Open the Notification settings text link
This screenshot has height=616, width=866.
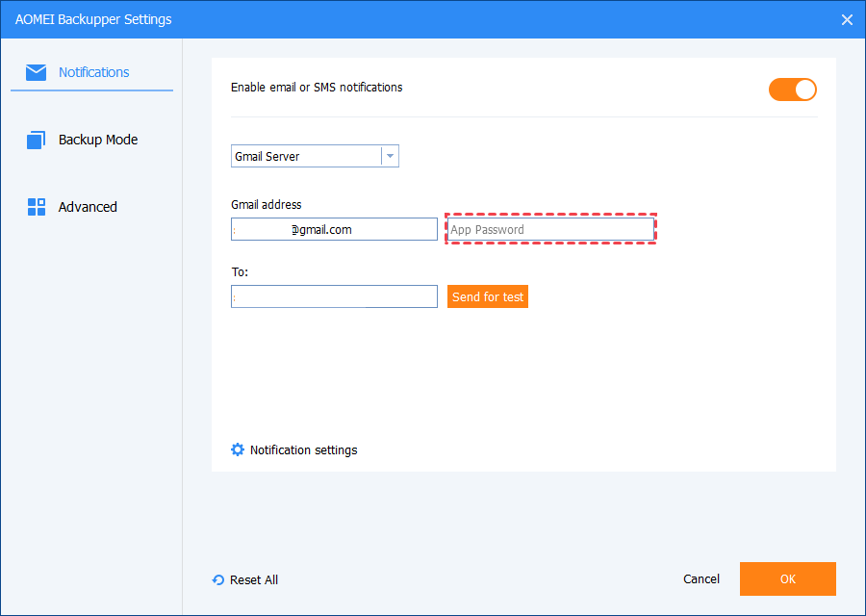pyautogui.click(x=303, y=449)
